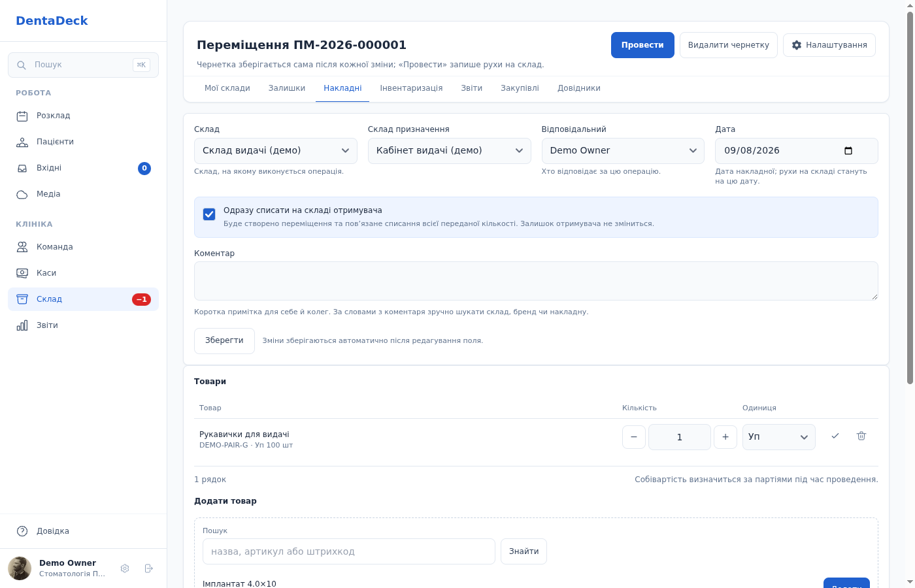
Task: Click the Demo Owner avatar photo
Action: click(20, 568)
